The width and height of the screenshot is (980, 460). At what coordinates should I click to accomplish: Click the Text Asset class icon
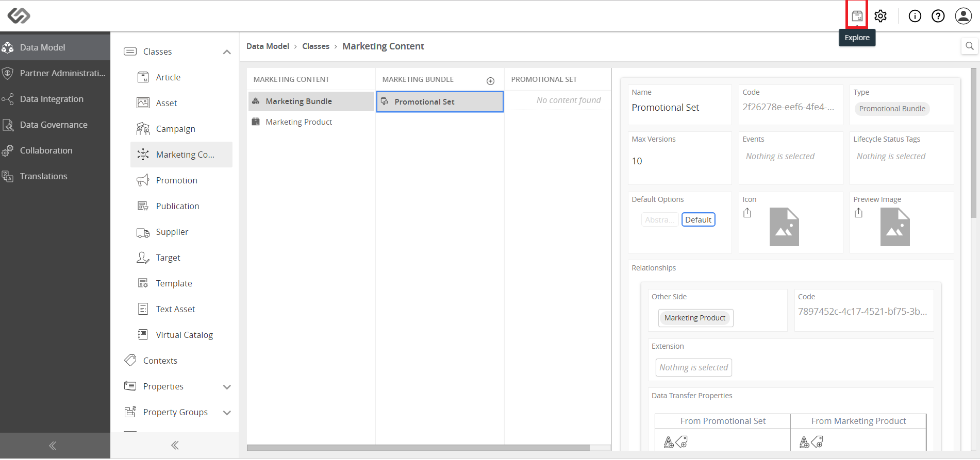tap(143, 309)
